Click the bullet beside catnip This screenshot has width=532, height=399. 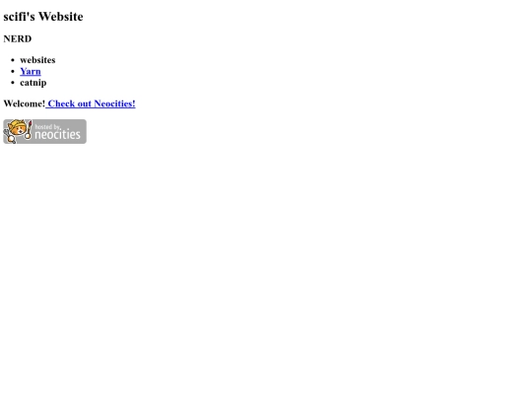pos(13,83)
